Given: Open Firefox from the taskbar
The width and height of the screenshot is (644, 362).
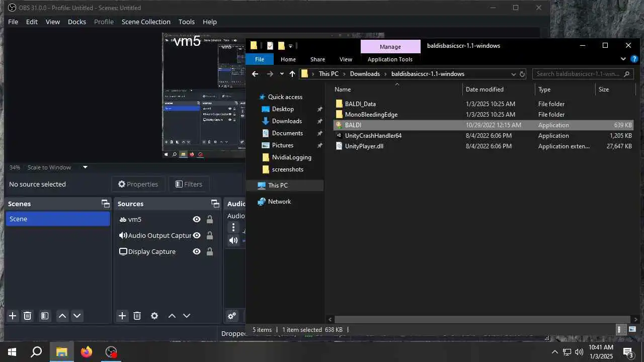Looking at the screenshot, I should pyautogui.click(x=87, y=352).
